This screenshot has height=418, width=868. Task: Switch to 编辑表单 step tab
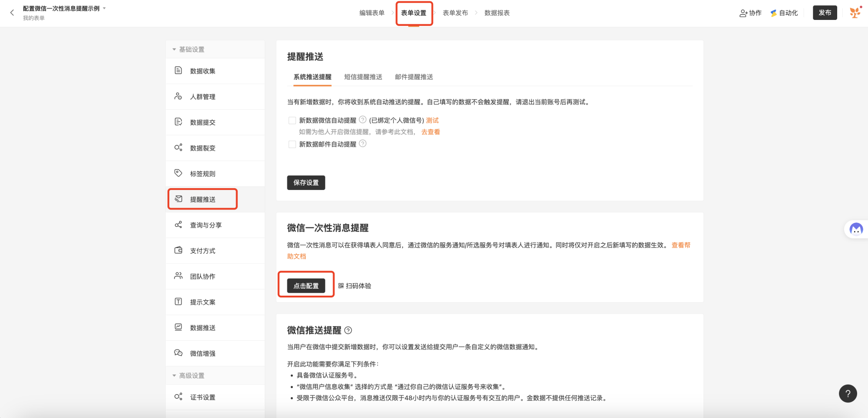click(372, 13)
